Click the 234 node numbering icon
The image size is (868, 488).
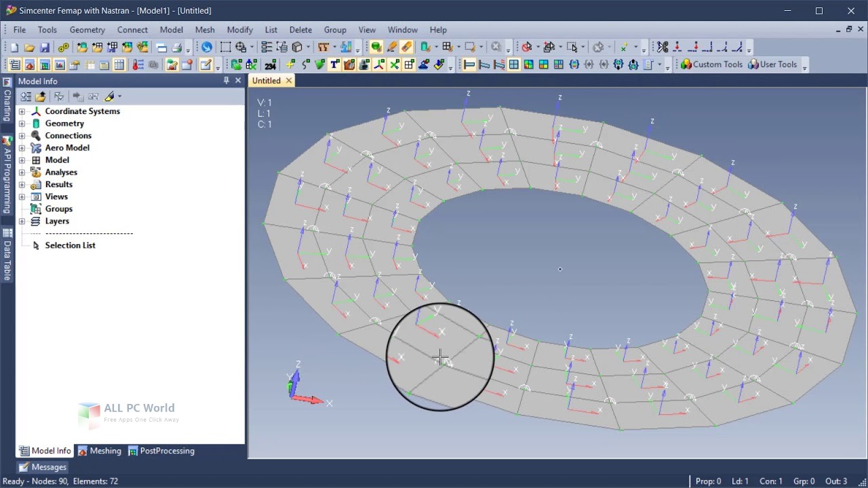coord(271,65)
